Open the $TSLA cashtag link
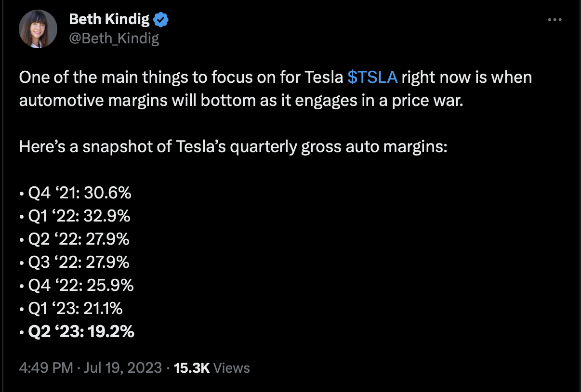The height and width of the screenshot is (392, 581). (372, 78)
